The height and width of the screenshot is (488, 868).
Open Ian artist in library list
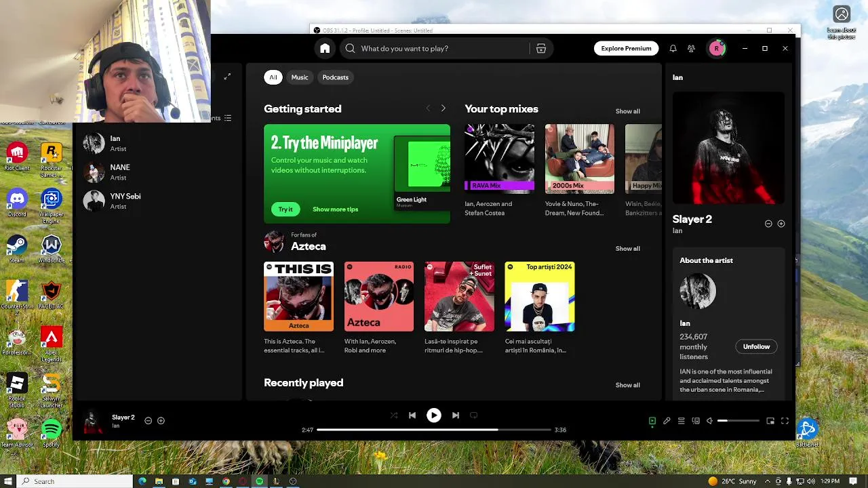pyautogui.click(x=156, y=143)
